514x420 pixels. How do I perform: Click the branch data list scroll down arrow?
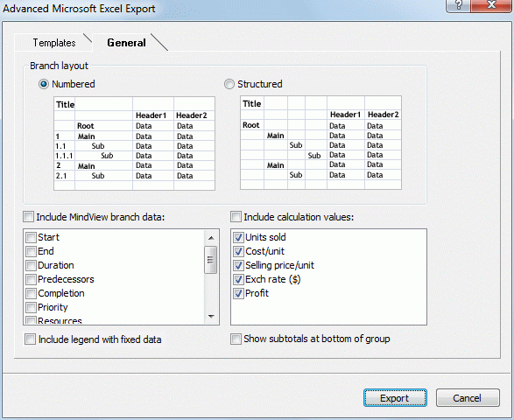click(x=211, y=317)
